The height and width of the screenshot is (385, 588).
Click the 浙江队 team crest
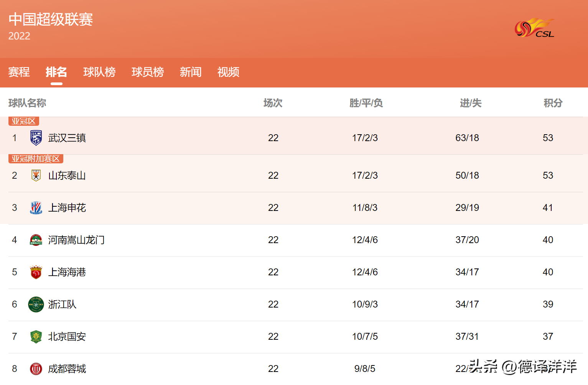[x=36, y=304]
